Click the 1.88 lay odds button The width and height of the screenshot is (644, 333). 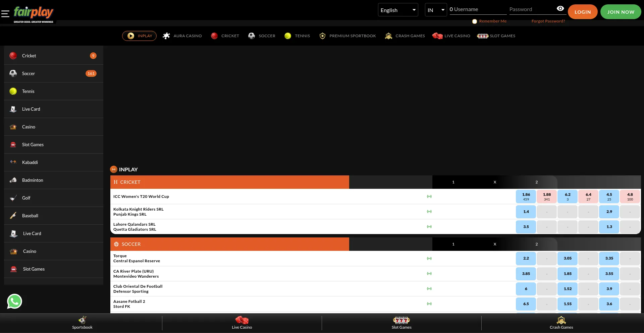(x=547, y=197)
